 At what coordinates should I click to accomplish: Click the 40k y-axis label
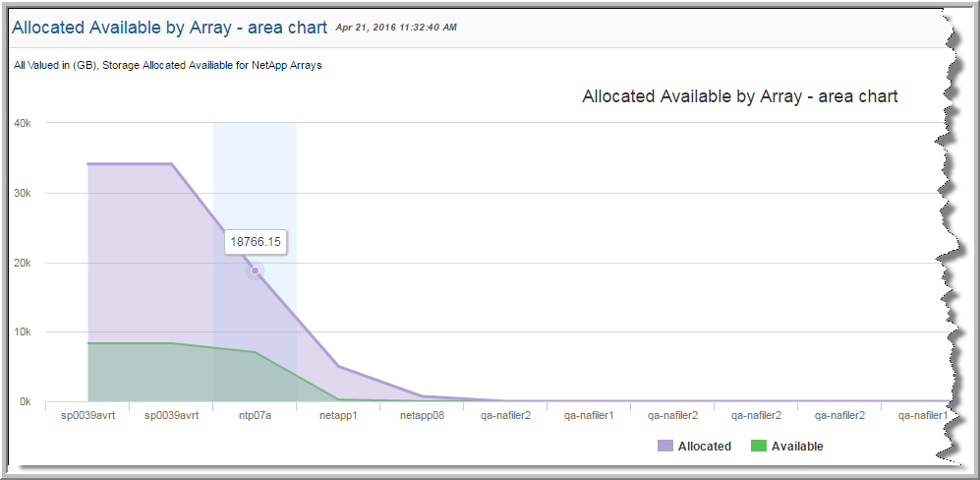[24, 123]
